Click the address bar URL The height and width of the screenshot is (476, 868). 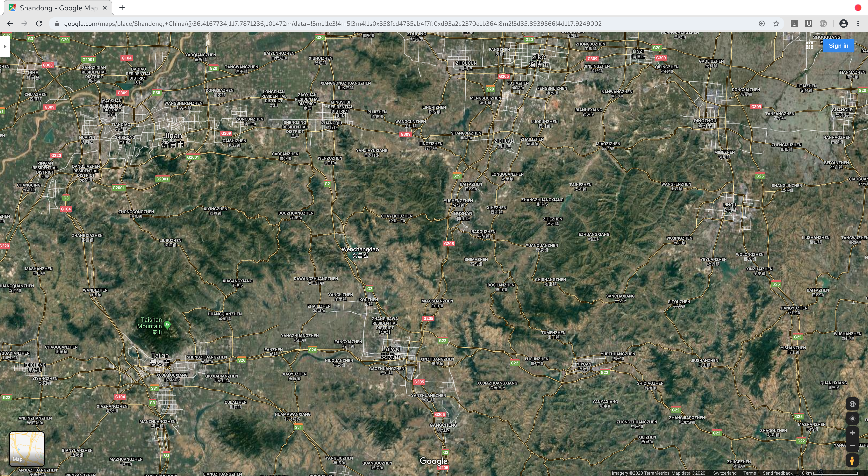coord(333,24)
